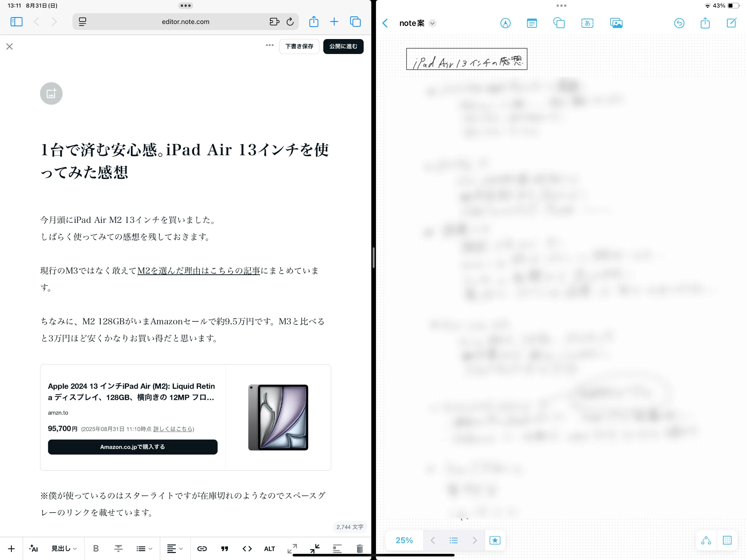The width and height of the screenshot is (747, 560).
Task: Close the note editor with X
Action: 9,46
